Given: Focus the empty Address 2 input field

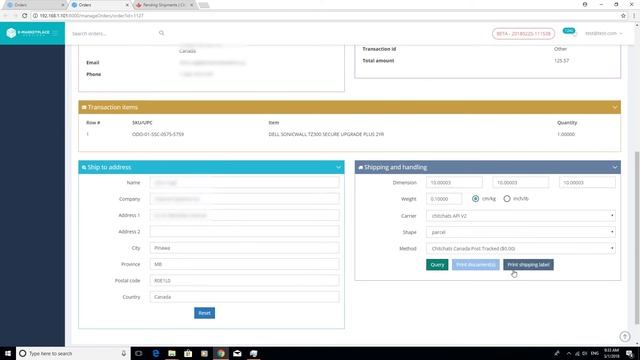Looking at the screenshot, I should pos(244,231).
